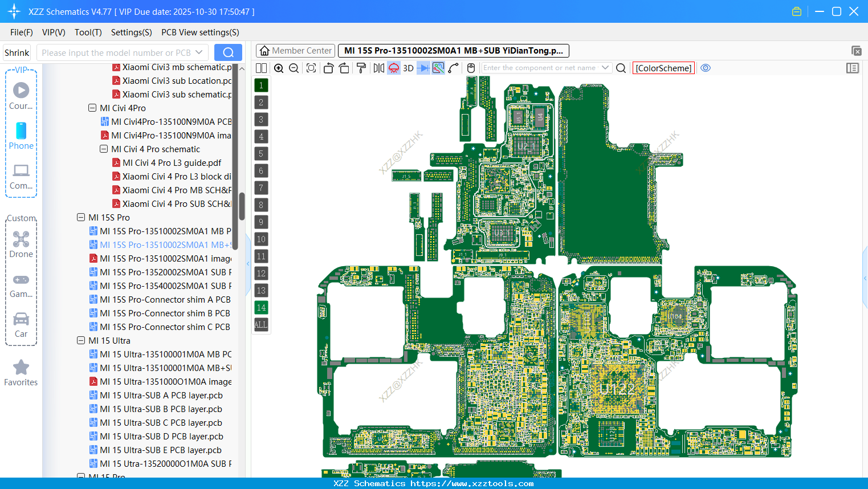Click the rotate left toolbar icon
Image resolution: width=868 pixels, height=489 pixels.
pos(328,68)
